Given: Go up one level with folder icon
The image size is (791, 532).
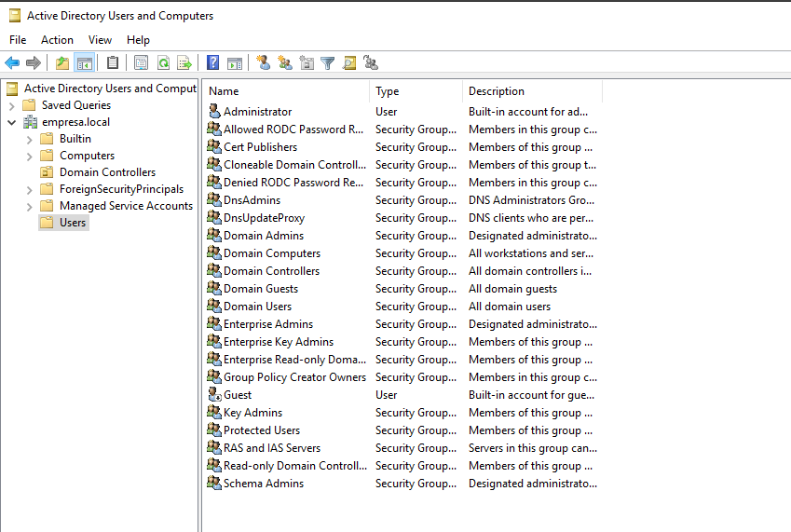Looking at the screenshot, I should 62,63.
